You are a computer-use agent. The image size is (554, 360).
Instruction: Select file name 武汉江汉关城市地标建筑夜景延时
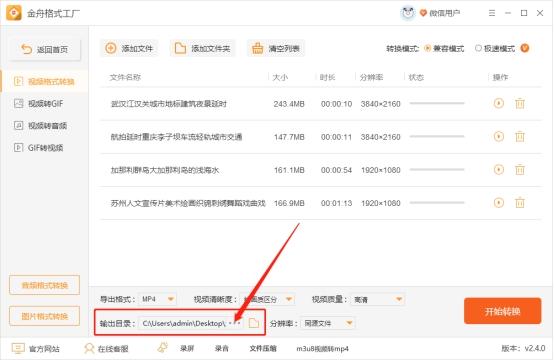point(169,104)
